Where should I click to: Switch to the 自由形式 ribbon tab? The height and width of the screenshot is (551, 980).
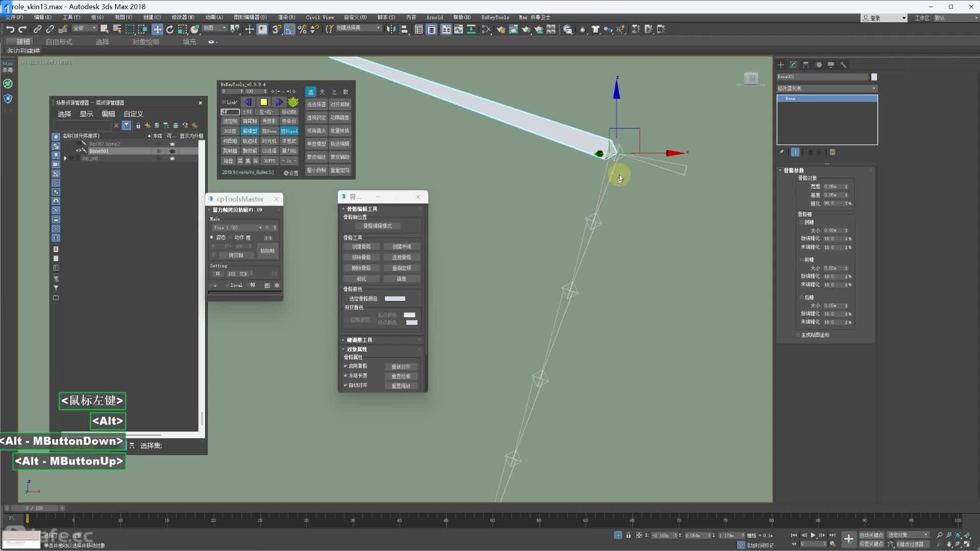tap(59, 42)
